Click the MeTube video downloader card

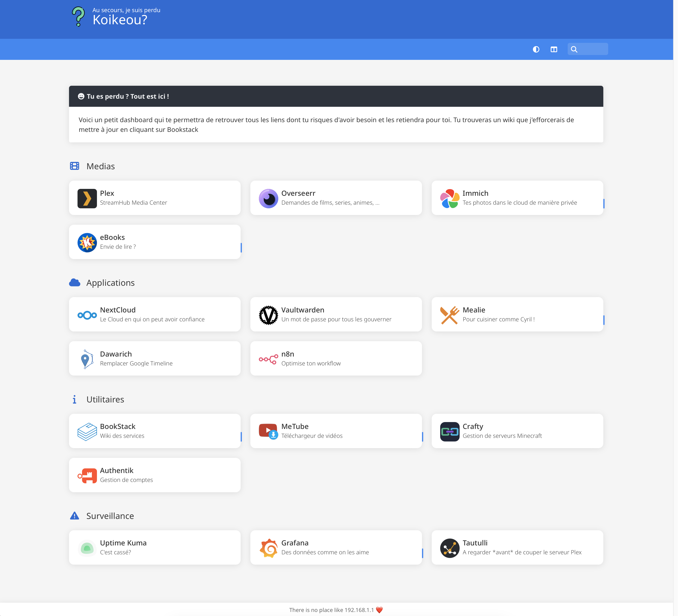point(336,431)
